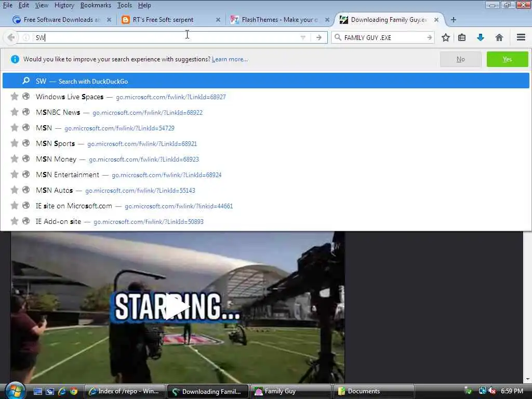Open the hamburger menu
532x399 pixels.
521,37
